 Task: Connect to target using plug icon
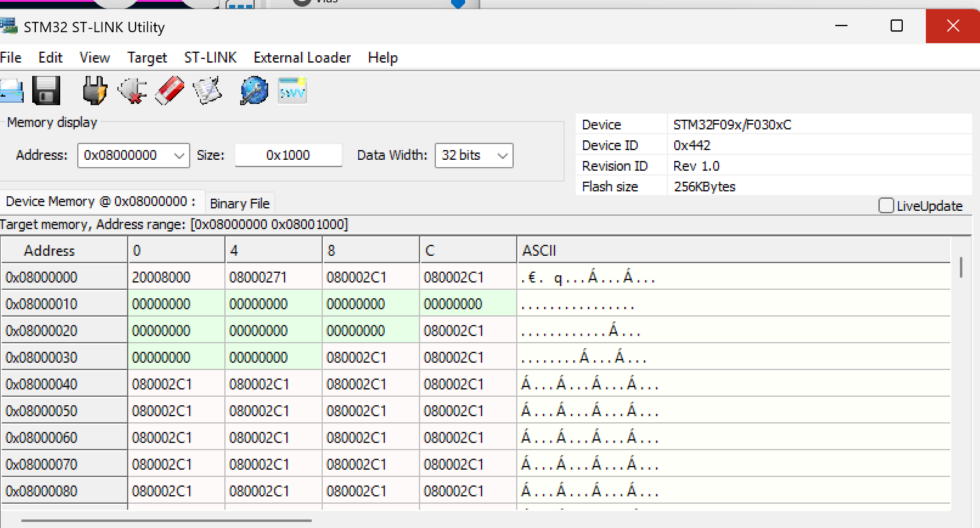click(94, 91)
